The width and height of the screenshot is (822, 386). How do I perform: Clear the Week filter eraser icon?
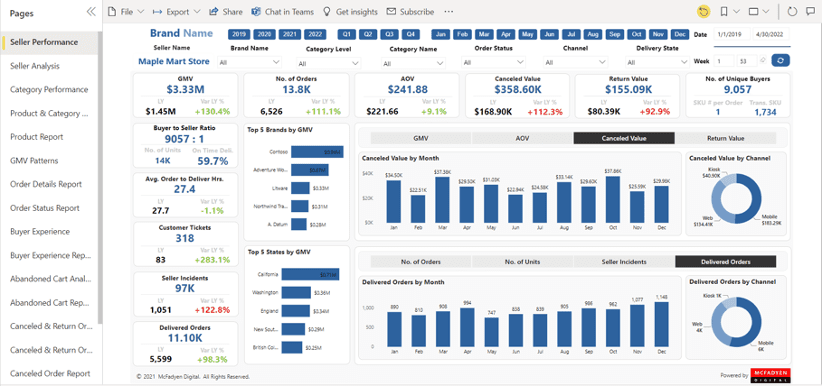[x=763, y=61]
